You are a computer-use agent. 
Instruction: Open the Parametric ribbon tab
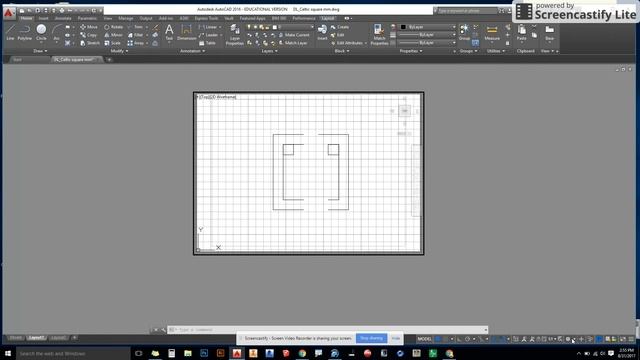(87, 18)
